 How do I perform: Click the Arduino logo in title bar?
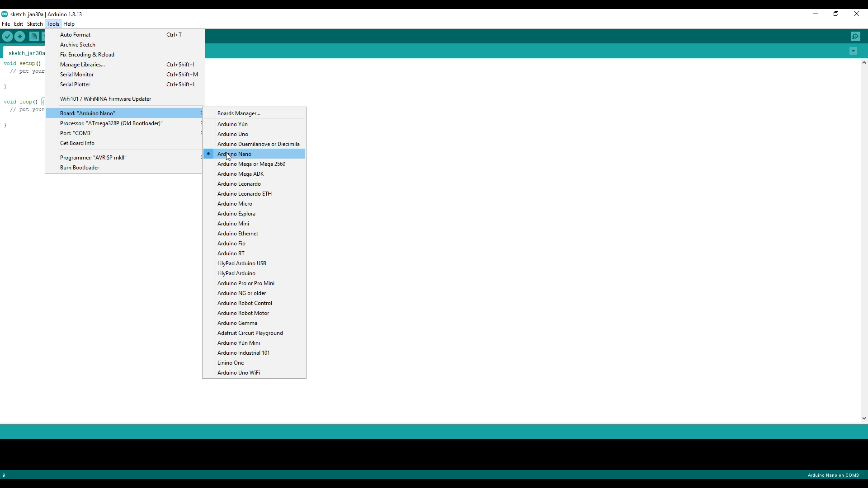coord(5,14)
